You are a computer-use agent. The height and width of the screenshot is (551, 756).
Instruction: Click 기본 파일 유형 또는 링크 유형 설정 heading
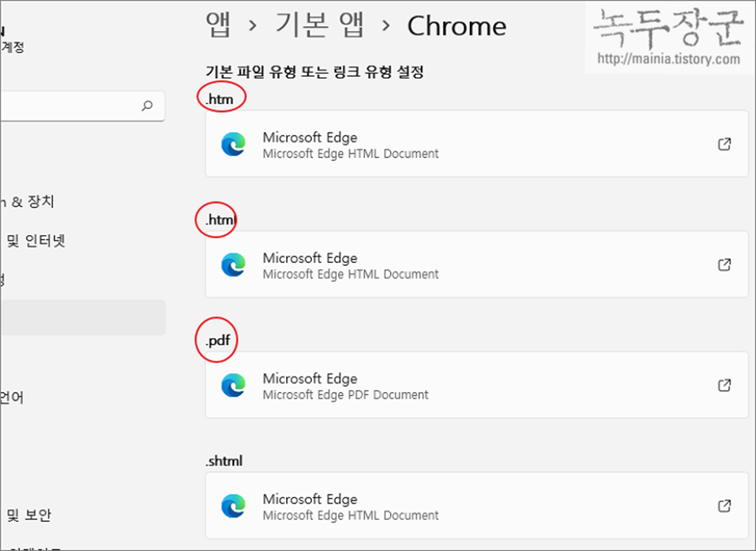pos(314,72)
